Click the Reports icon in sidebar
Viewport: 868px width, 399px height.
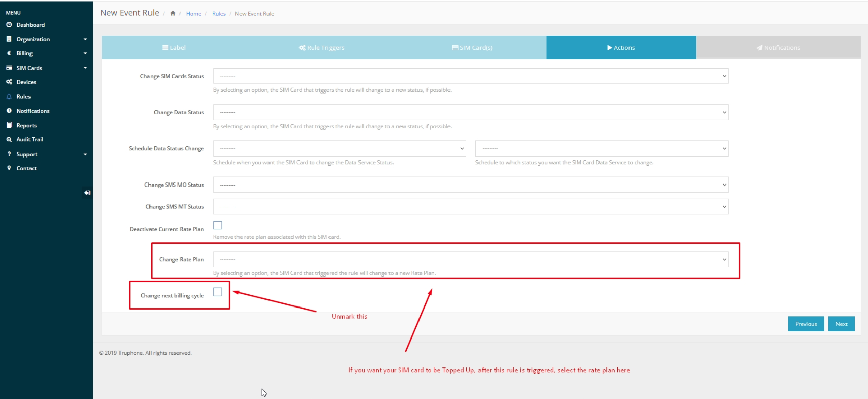pyautogui.click(x=9, y=125)
